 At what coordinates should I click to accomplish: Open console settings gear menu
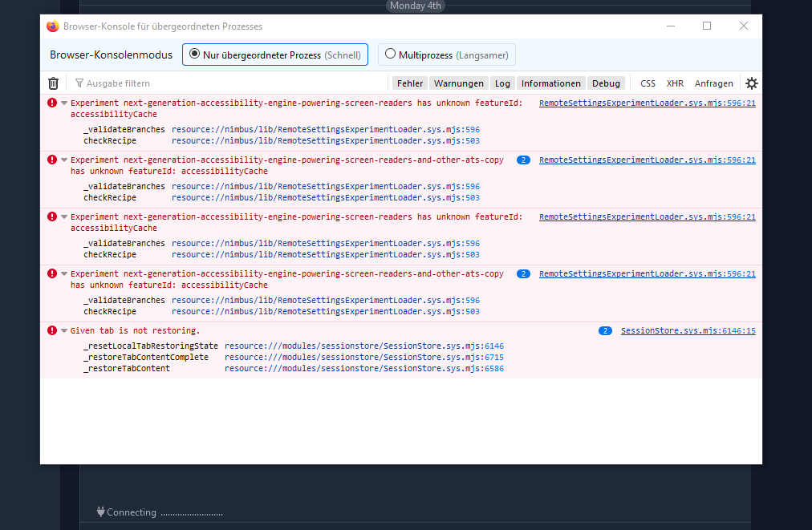click(751, 83)
